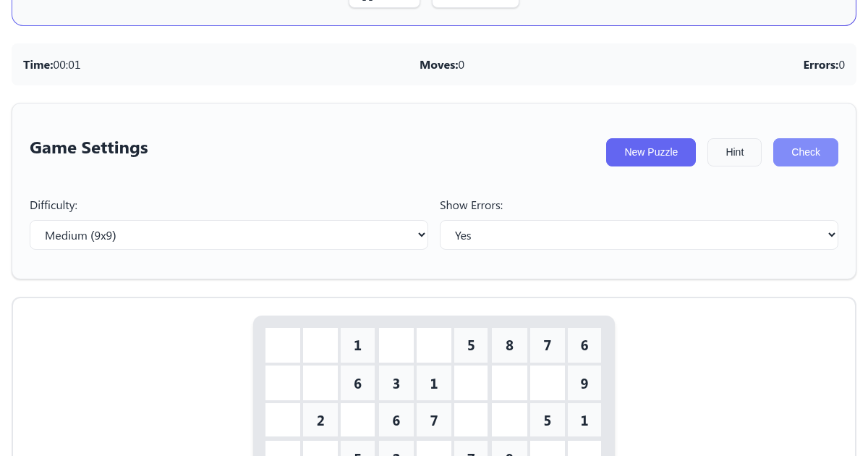Select the cell with 3 in second row

pos(396,383)
